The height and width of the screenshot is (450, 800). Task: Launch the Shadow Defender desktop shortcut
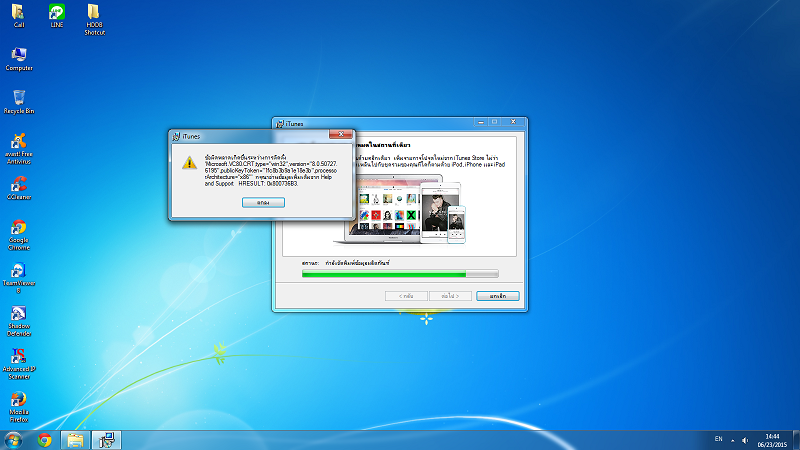click(19, 321)
